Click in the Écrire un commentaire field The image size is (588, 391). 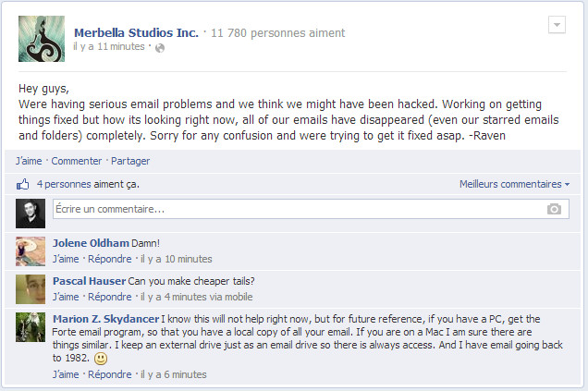[x=296, y=210]
